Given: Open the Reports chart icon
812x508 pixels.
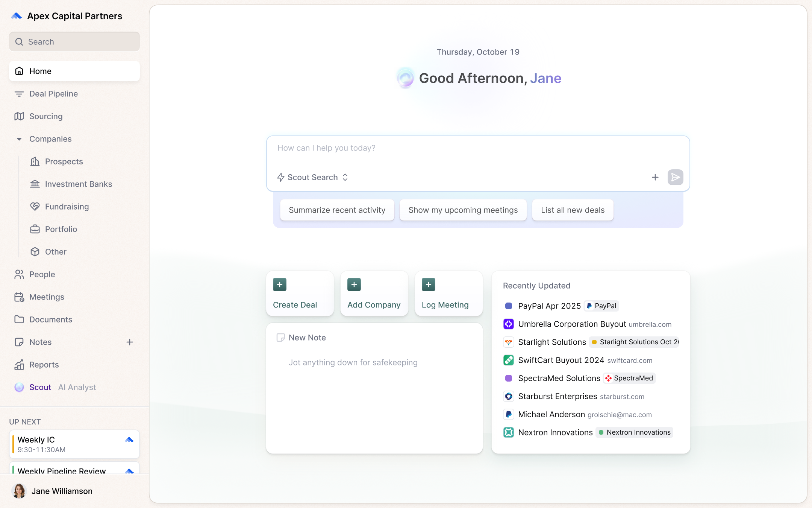Looking at the screenshot, I should coord(19,364).
